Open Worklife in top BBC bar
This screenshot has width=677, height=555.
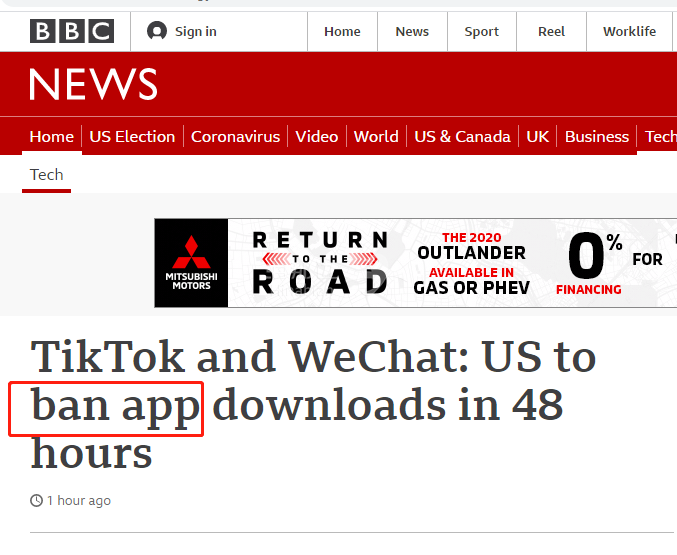click(x=630, y=32)
